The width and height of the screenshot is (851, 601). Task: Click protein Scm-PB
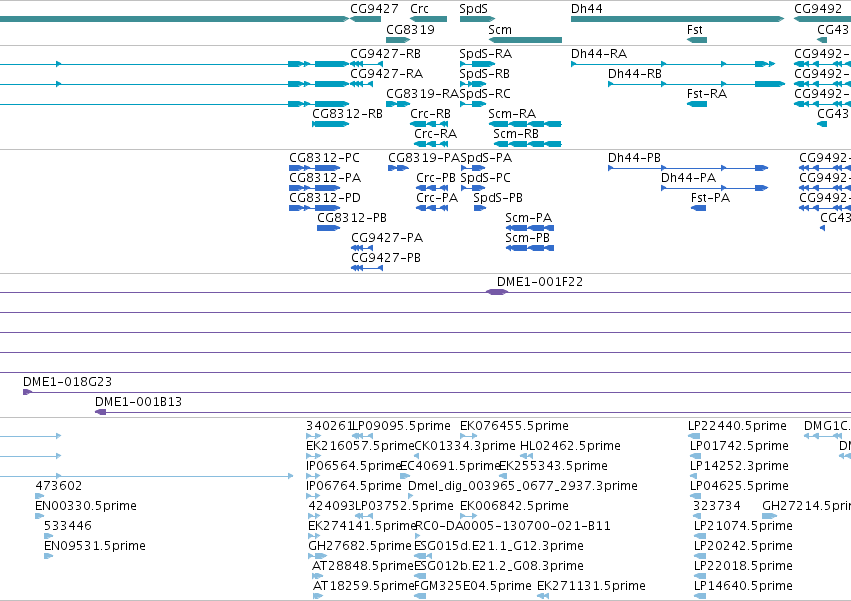[x=530, y=248]
